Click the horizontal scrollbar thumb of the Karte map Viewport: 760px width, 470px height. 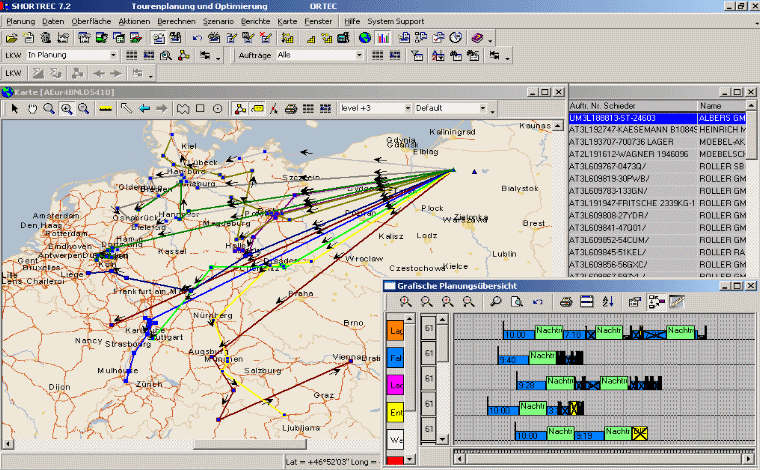click(250, 444)
